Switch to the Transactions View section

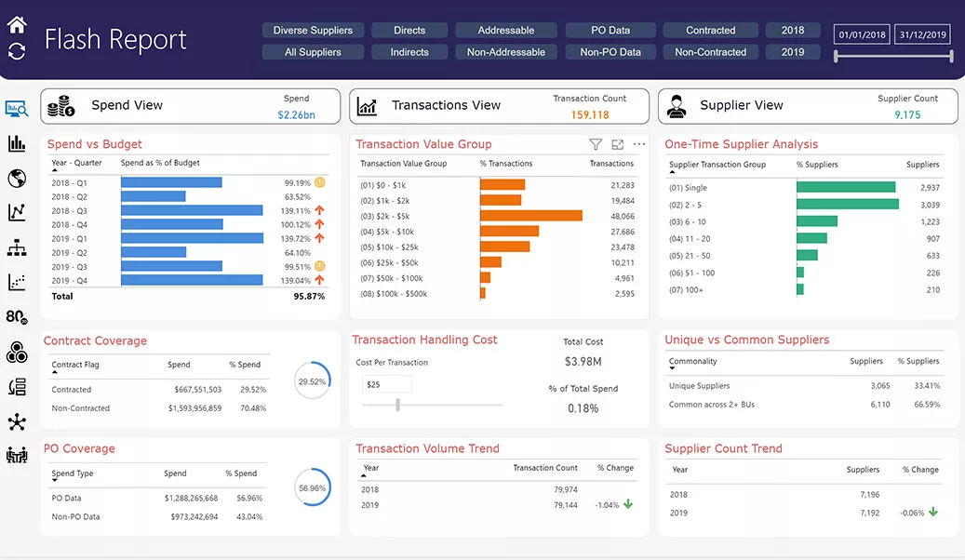pos(499,106)
